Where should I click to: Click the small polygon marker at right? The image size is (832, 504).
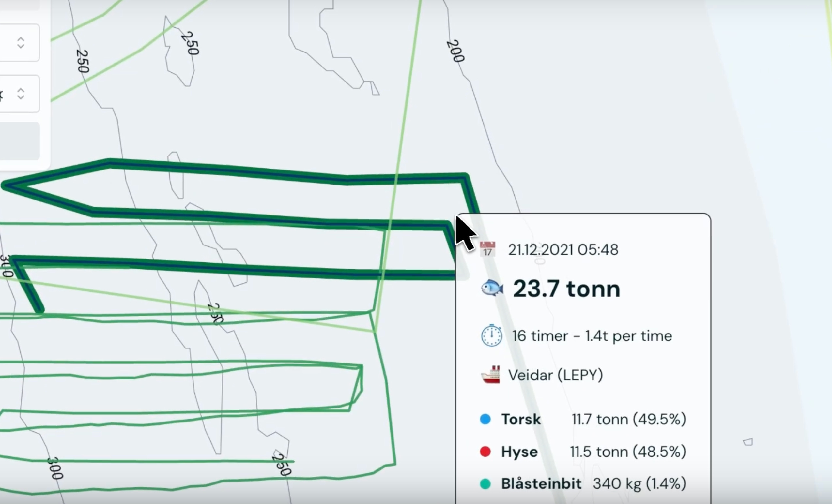[x=748, y=442]
